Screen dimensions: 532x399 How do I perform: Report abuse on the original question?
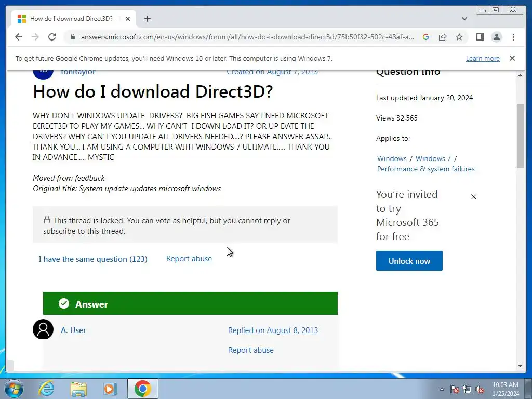pos(189,259)
